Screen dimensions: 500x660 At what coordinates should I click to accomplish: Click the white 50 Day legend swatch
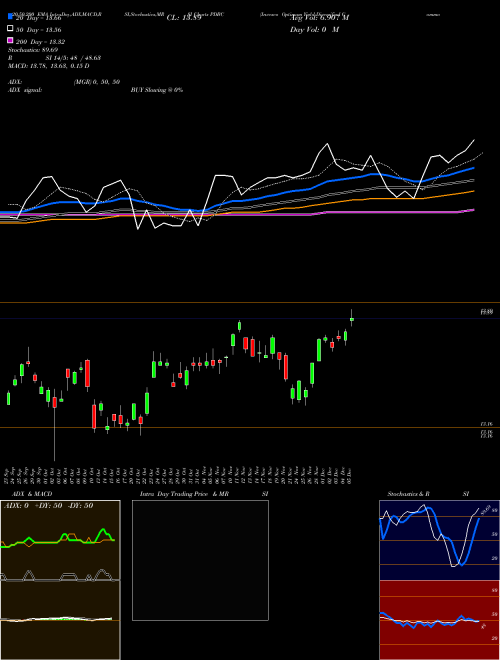10,29
